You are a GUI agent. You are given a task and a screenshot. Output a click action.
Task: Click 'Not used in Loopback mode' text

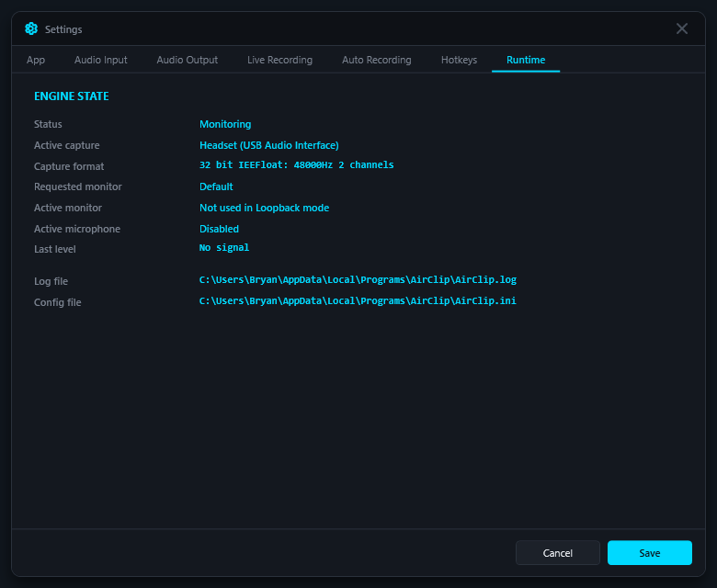point(265,208)
